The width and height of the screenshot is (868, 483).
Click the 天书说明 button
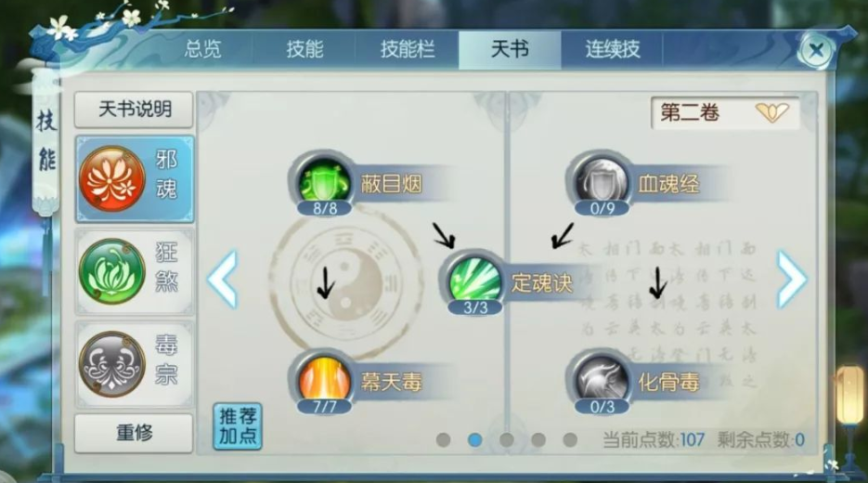(x=135, y=109)
